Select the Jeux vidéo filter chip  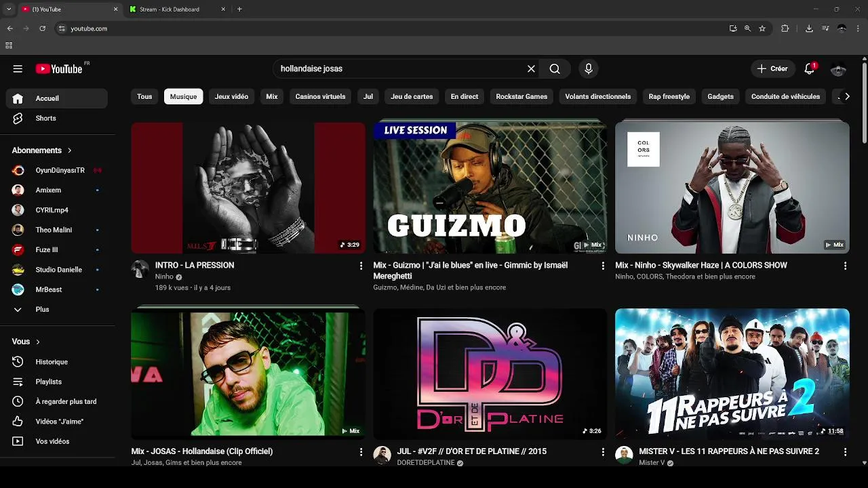231,96
